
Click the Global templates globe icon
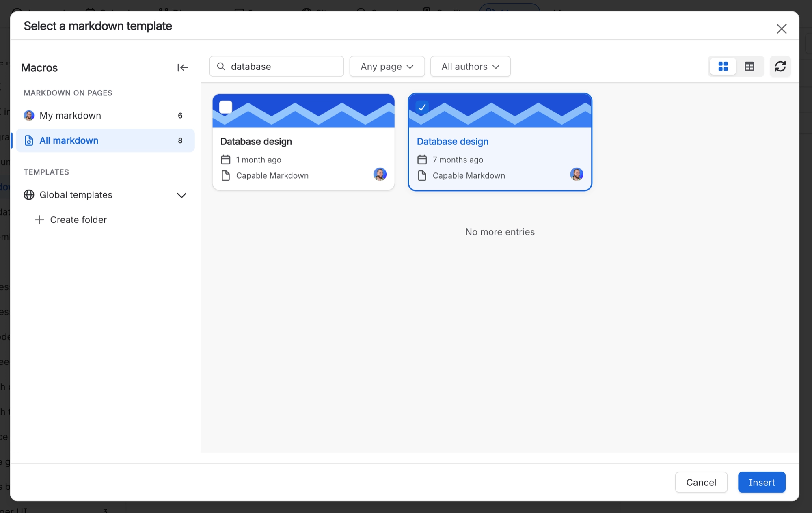click(x=29, y=195)
